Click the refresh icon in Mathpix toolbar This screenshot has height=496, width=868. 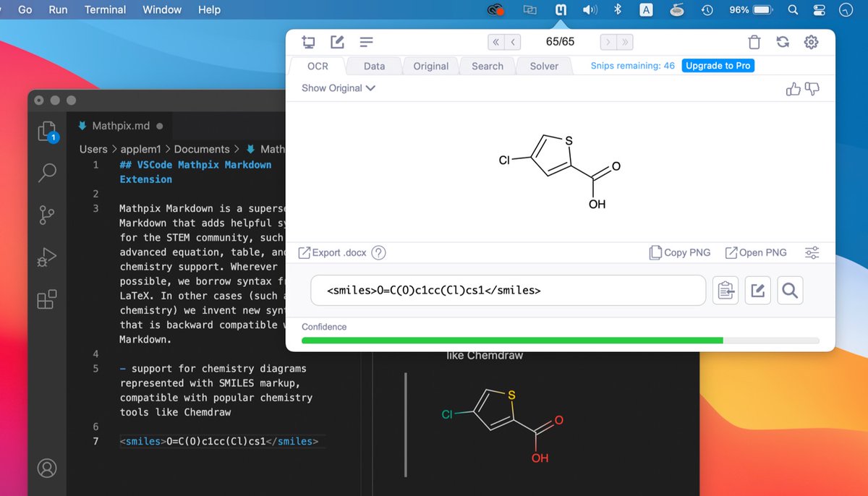pyautogui.click(x=783, y=42)
